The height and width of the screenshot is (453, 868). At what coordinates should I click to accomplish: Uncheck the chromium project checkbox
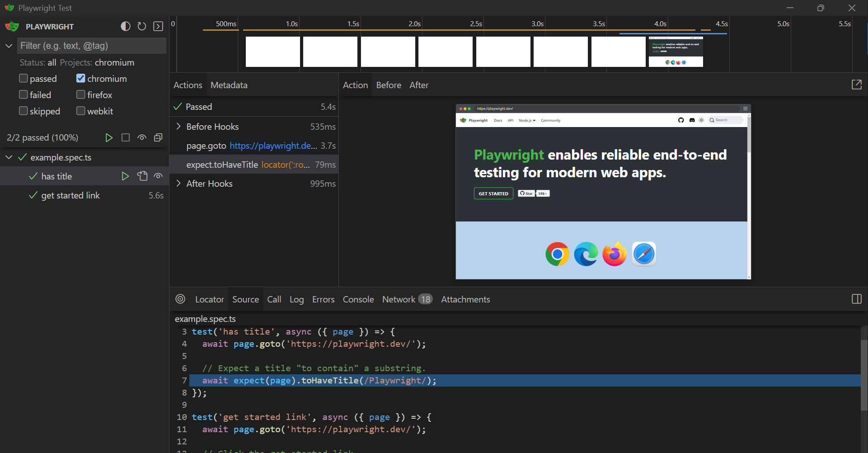(x=81, y=79)
